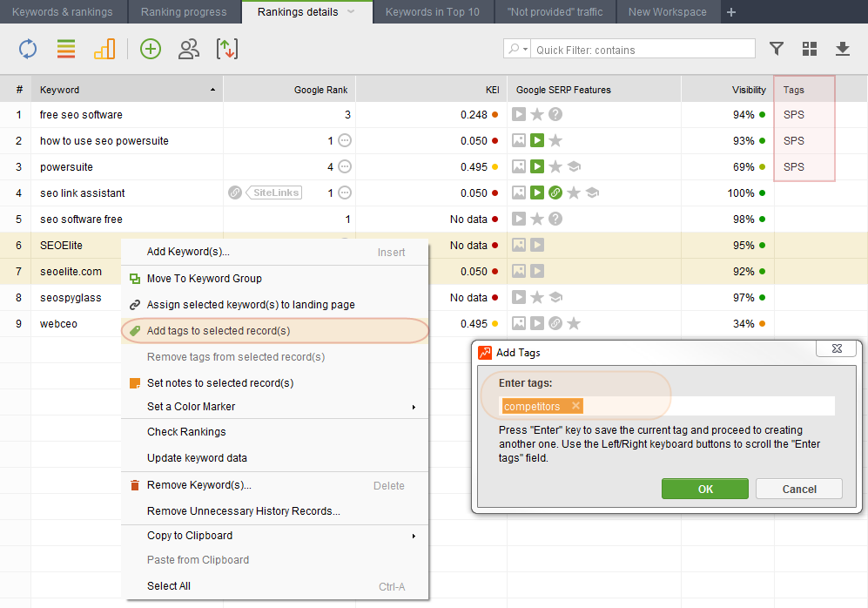
Task: Click the Enter tags input field
Action: point(667,406)
